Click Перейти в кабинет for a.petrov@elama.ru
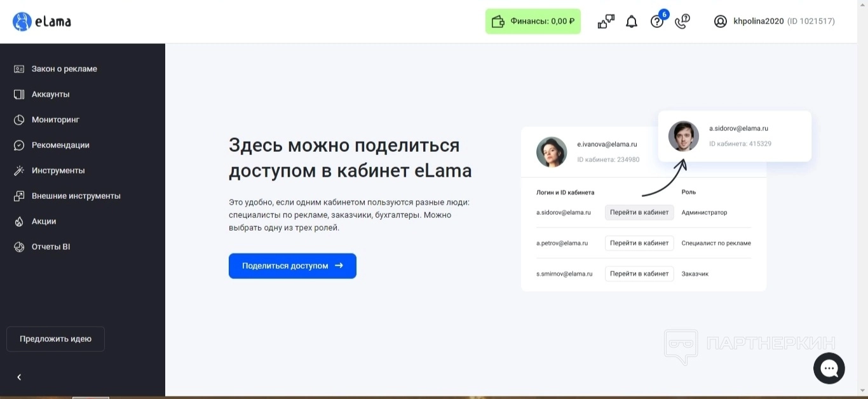868x399 pixels. [639, 243]
